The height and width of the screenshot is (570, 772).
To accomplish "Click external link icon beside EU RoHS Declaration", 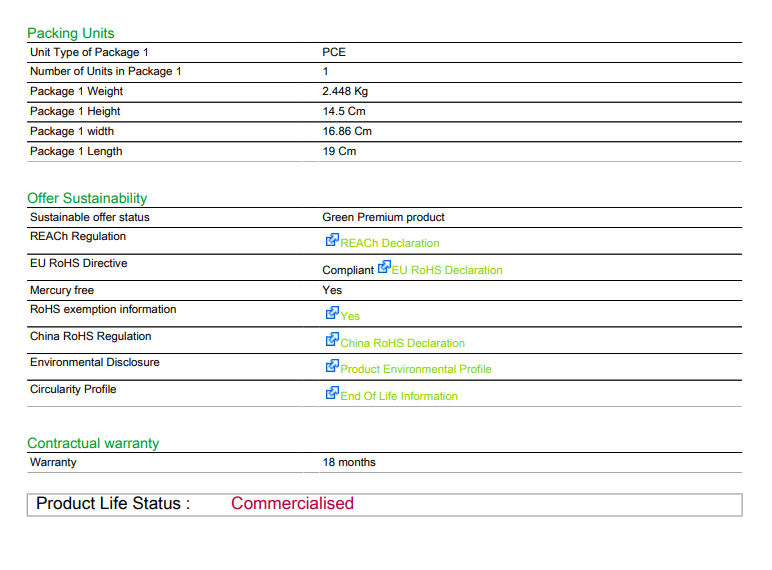I will (384, 267).
